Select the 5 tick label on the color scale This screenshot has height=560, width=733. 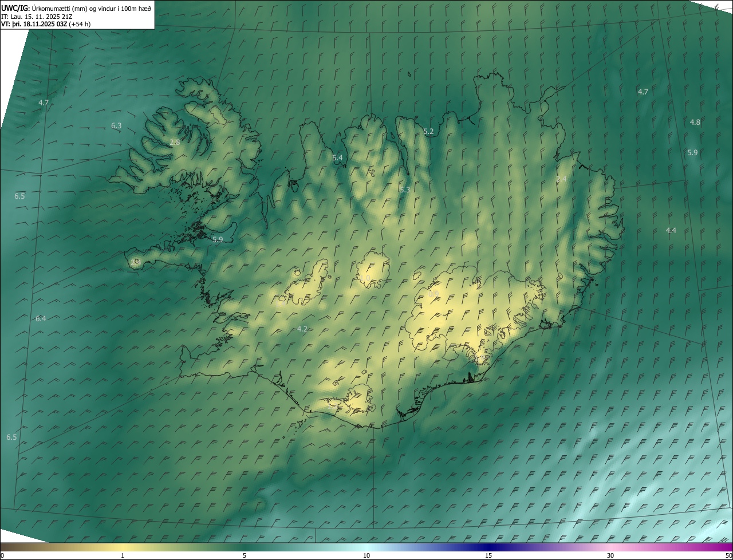tap(245, 555)
